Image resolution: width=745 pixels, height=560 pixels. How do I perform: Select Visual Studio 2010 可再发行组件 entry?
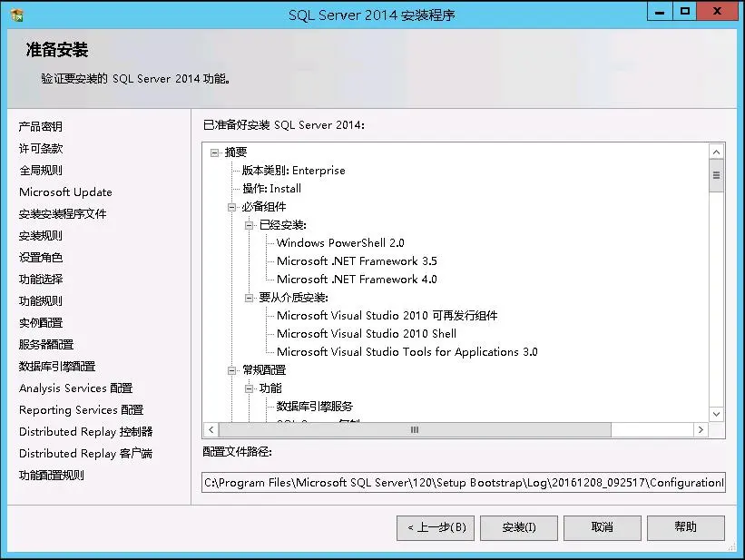(x=387, y=316)
